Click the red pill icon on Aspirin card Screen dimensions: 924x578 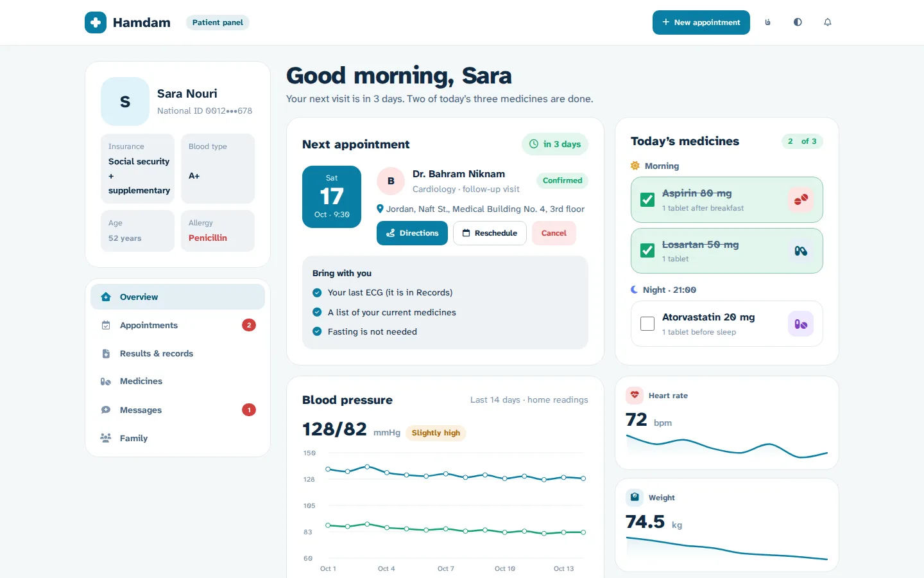click(801, 200)
